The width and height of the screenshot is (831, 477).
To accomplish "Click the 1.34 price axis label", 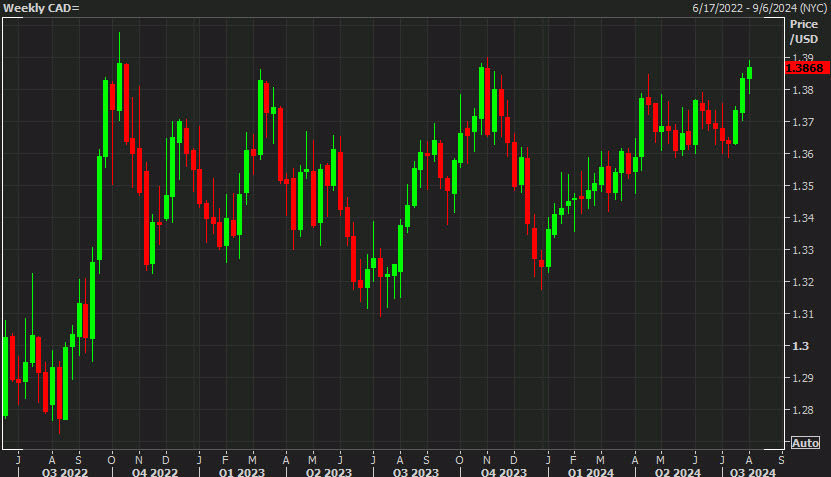I will pyautogui.click(x=802, y=218).
